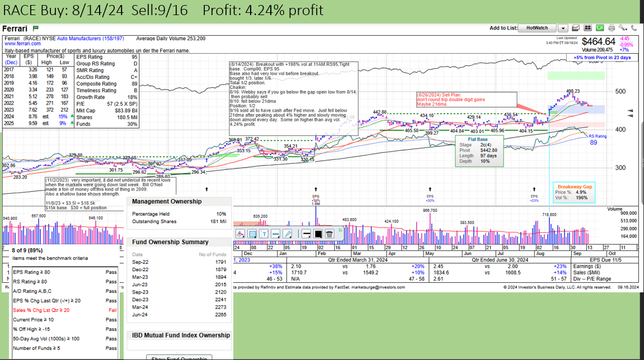644x360 pixels.
Task: Click the EPS +23% marker on chart
Action: point(534,198)
